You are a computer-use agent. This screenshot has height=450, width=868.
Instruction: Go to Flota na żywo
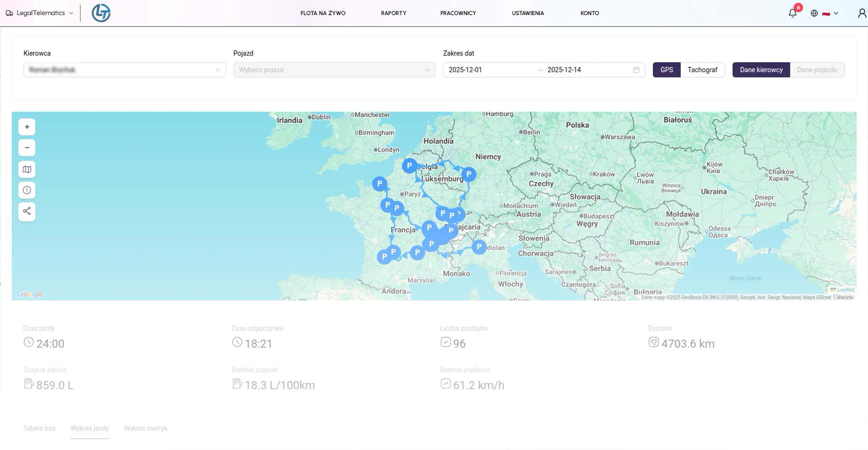322,13
